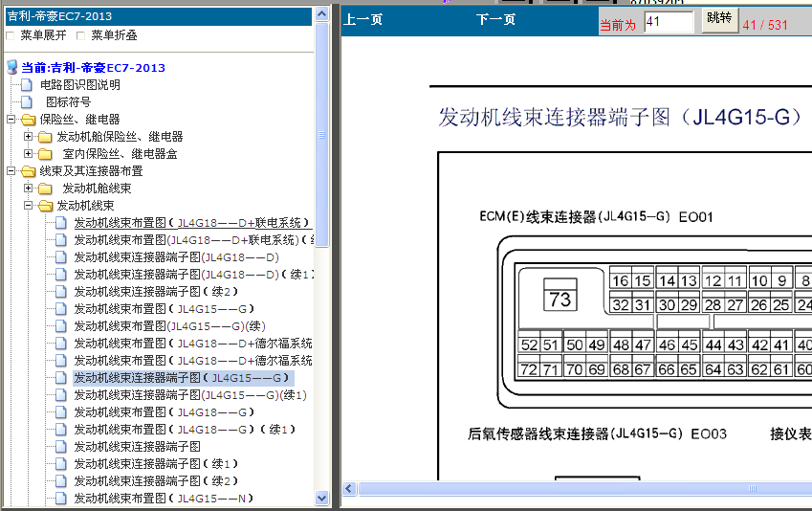Open 发动机线束布置图(JL4G18——G) entry
812x511 pixels.
coord(165,412)
